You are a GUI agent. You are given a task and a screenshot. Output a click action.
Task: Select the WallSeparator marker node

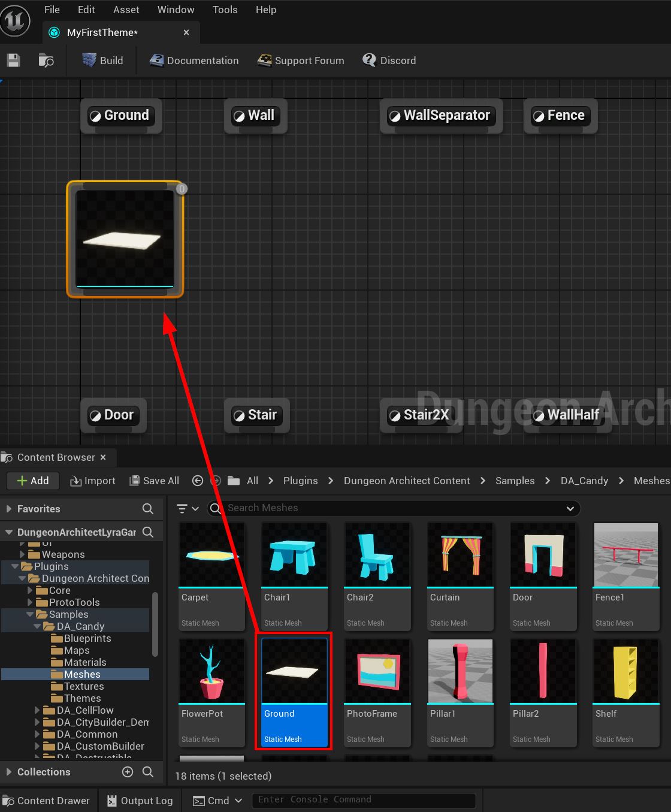(442, 116)
